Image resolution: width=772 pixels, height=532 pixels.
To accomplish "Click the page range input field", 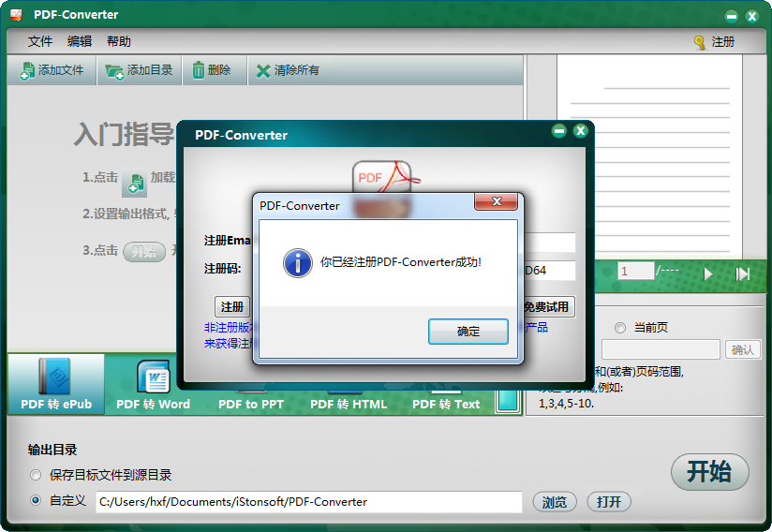I will click(661, 349).
